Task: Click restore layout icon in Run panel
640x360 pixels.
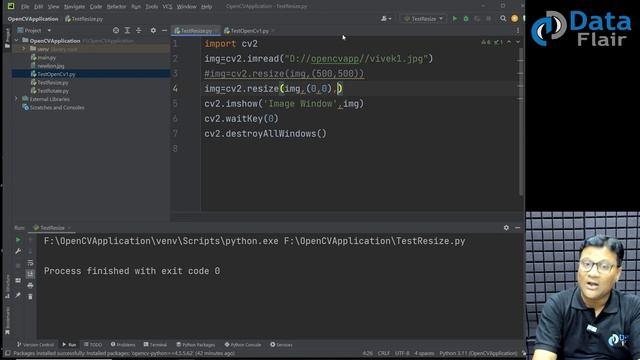Action: tap(18, 281)
